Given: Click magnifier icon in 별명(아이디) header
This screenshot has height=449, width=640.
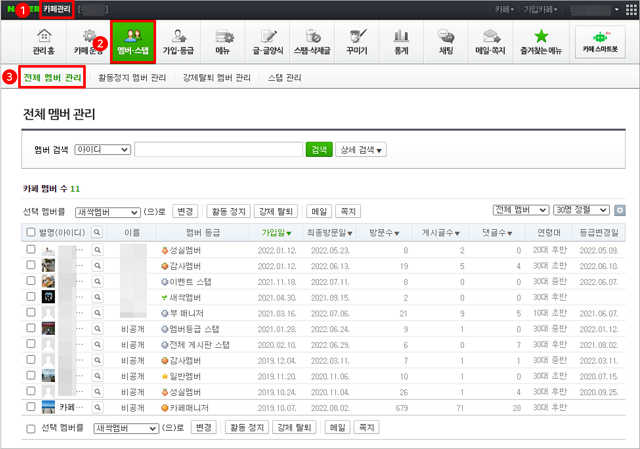Looking at the screenshot, I should pos(97,232).
